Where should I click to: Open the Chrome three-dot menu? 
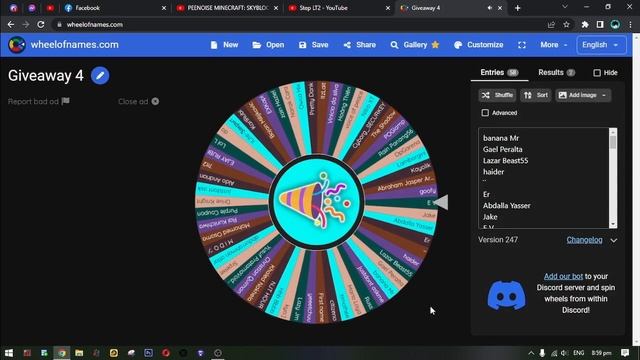click(x=631, y=25)
